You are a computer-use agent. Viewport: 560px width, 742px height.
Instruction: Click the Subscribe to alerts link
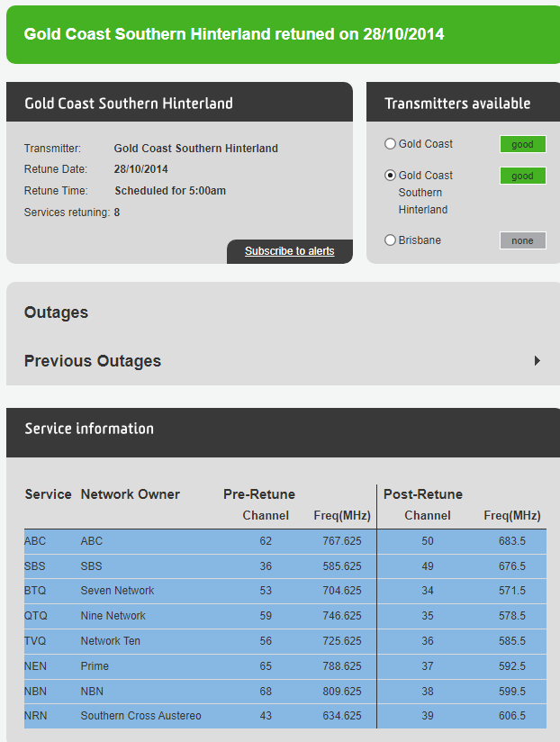tap(289, 251)
